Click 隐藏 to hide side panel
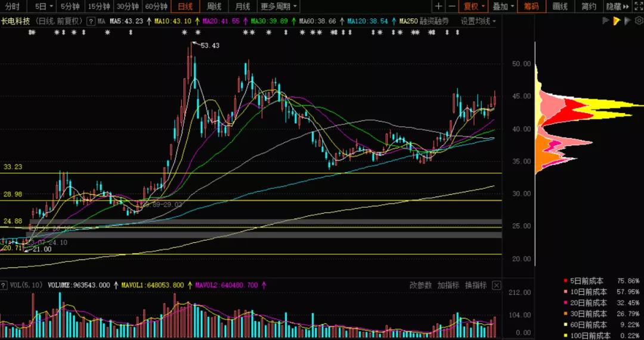The width and height of the screenshot is (644, 340). point(617,6)
